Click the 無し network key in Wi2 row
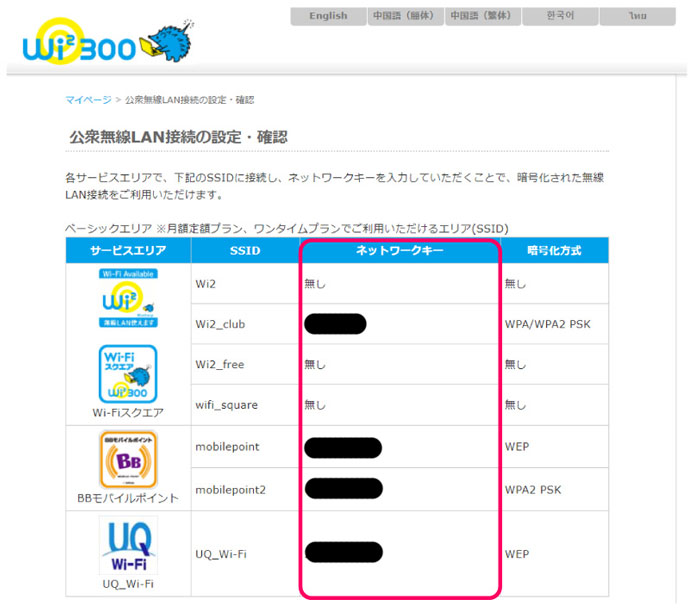 315,284
